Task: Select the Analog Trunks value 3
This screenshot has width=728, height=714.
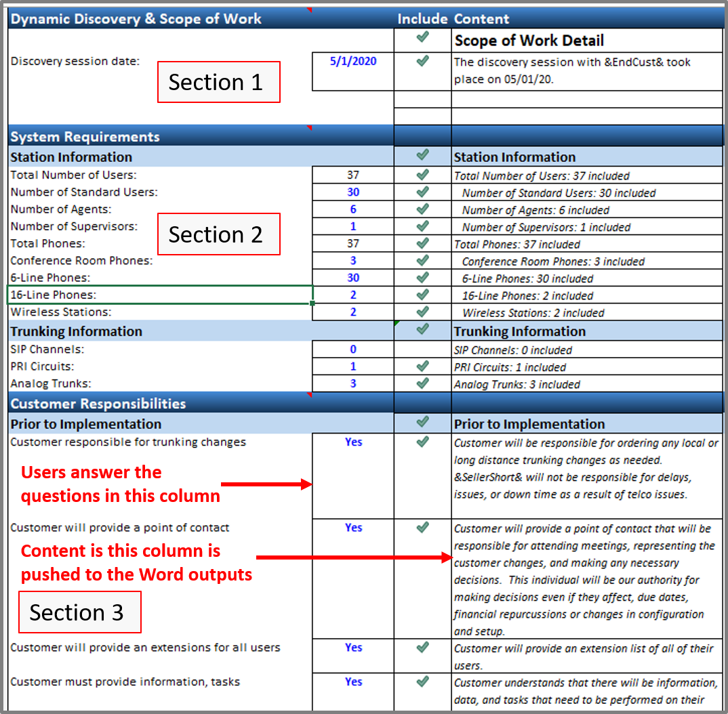Action: pos(353,383)
